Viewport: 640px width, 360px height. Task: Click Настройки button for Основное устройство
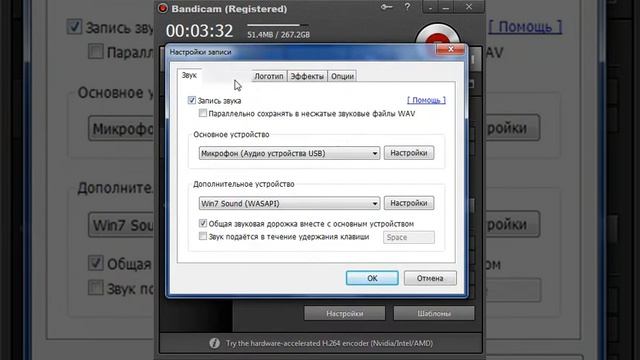409,153
